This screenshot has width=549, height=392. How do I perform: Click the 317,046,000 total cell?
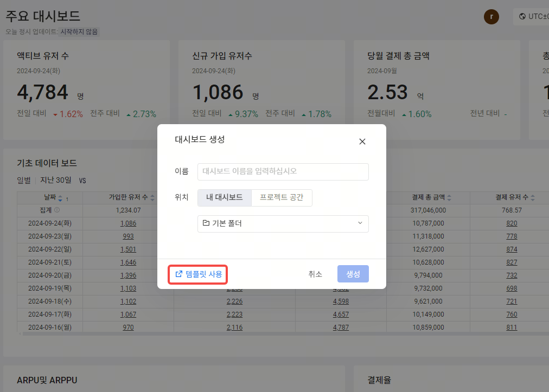428,210
